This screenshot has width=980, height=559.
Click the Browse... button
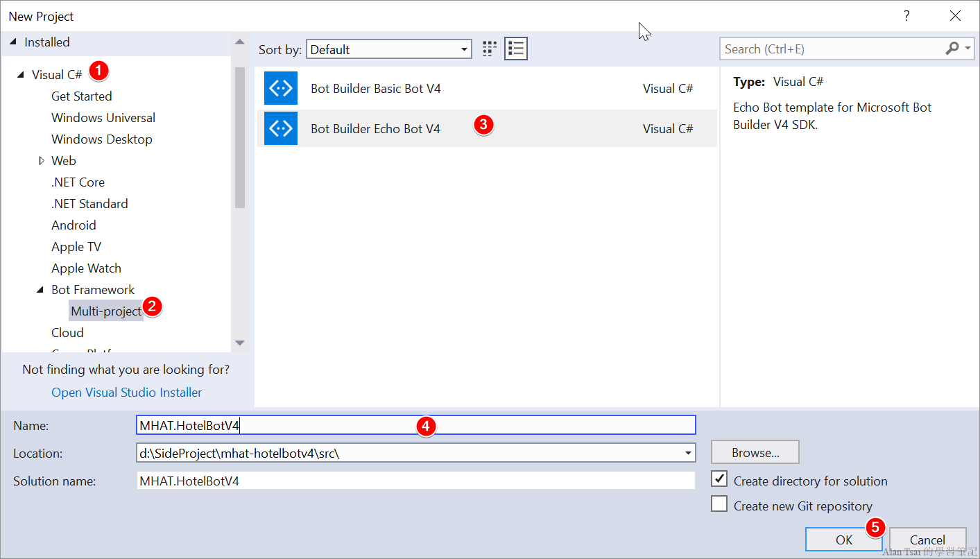pos(755,452)
